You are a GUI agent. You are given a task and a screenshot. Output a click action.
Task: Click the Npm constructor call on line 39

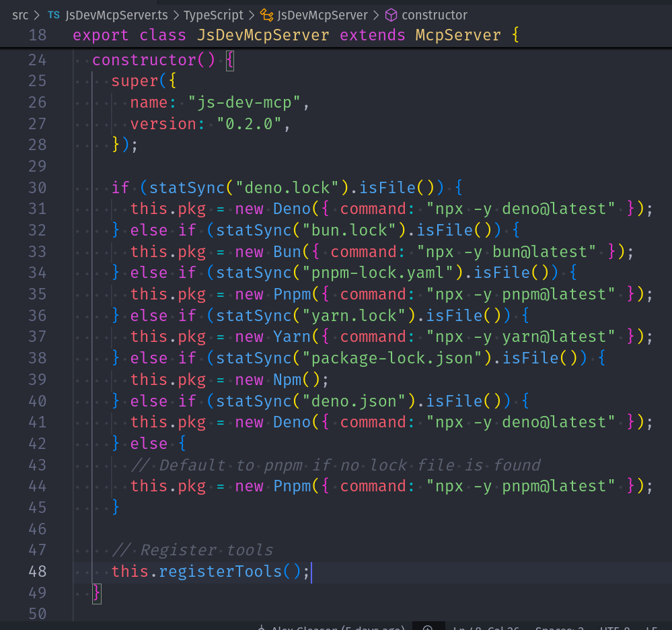(x=287, y=380)
